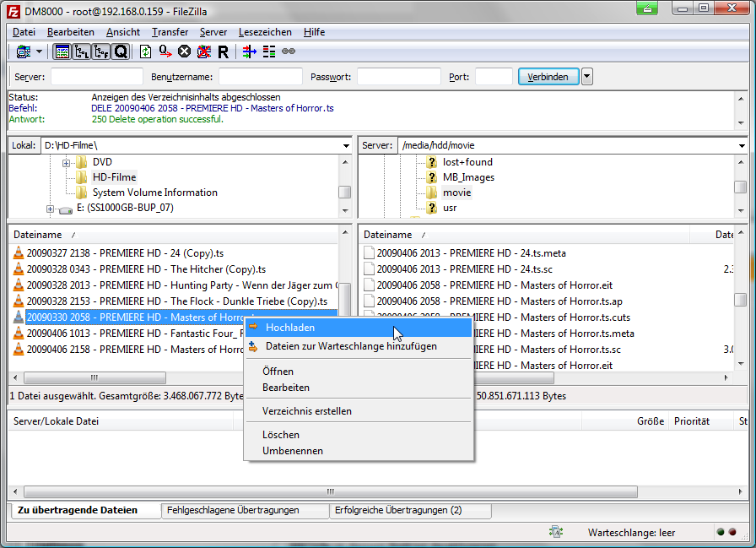This screenshot has height=548, width=756.
Task: Select usr remote folder
Action: tap(450, 208)
